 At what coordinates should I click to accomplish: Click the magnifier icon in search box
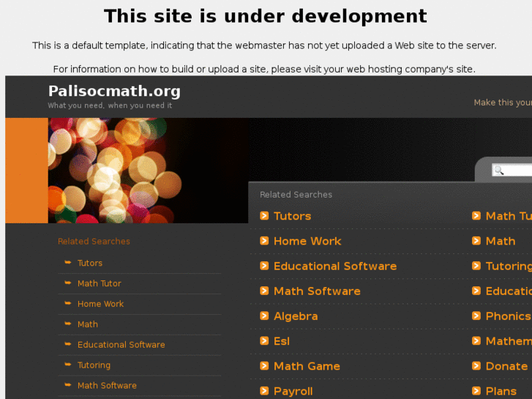click(x=499, y=170)
